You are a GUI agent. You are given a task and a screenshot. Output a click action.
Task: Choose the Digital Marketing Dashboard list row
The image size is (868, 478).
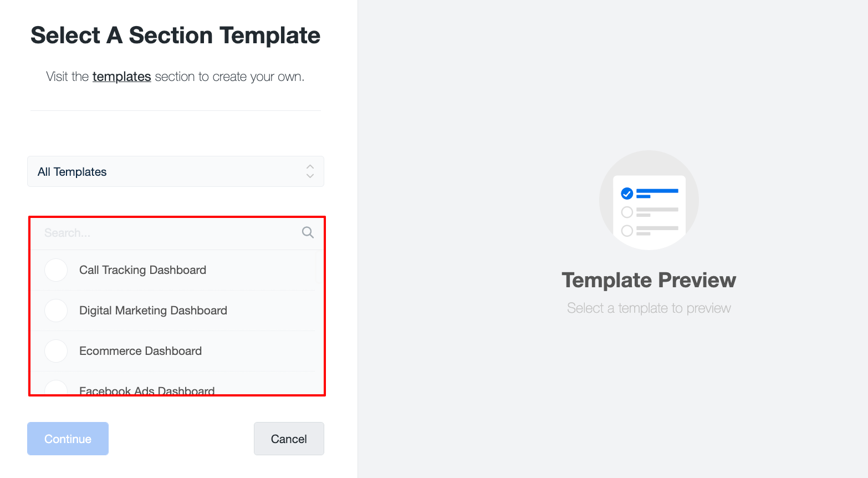(x=154, y=311)
